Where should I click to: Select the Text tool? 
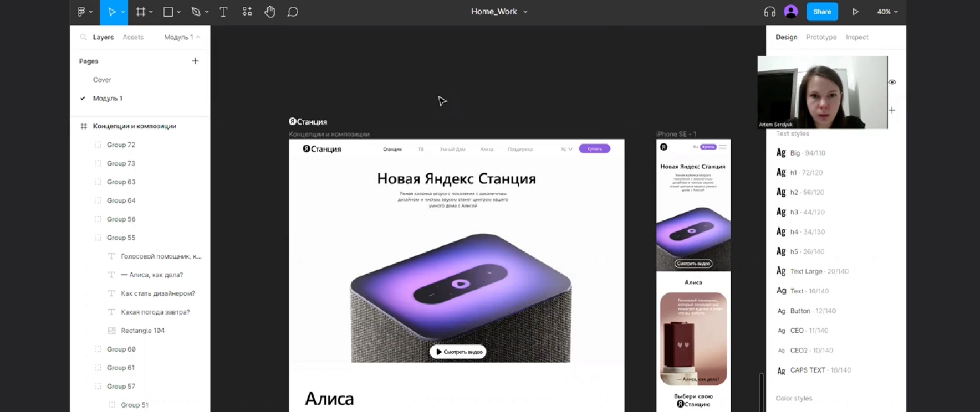223,12
